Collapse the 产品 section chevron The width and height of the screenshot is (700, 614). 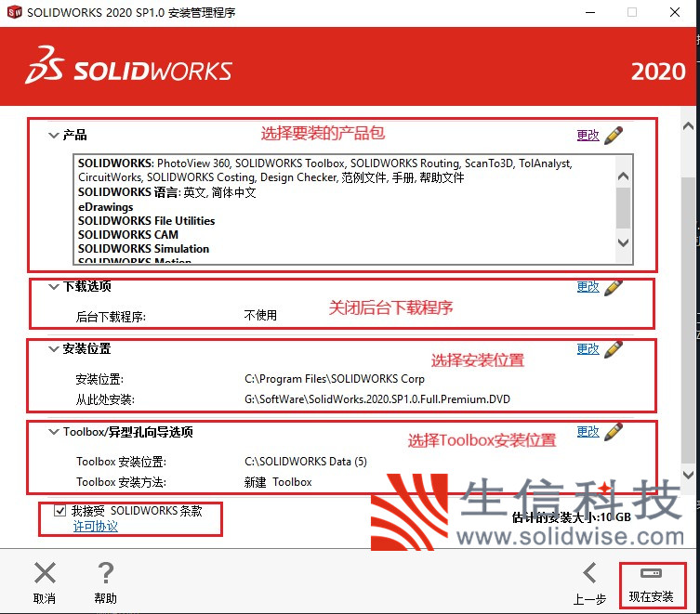click(x=54, y=135)
